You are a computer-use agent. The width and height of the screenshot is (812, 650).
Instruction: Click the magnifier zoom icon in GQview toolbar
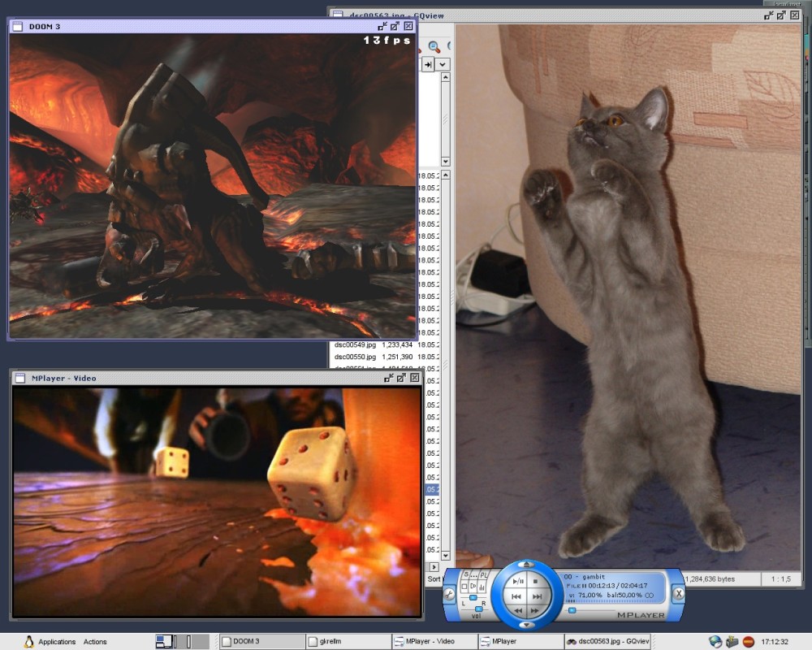[x=434, y=47]
